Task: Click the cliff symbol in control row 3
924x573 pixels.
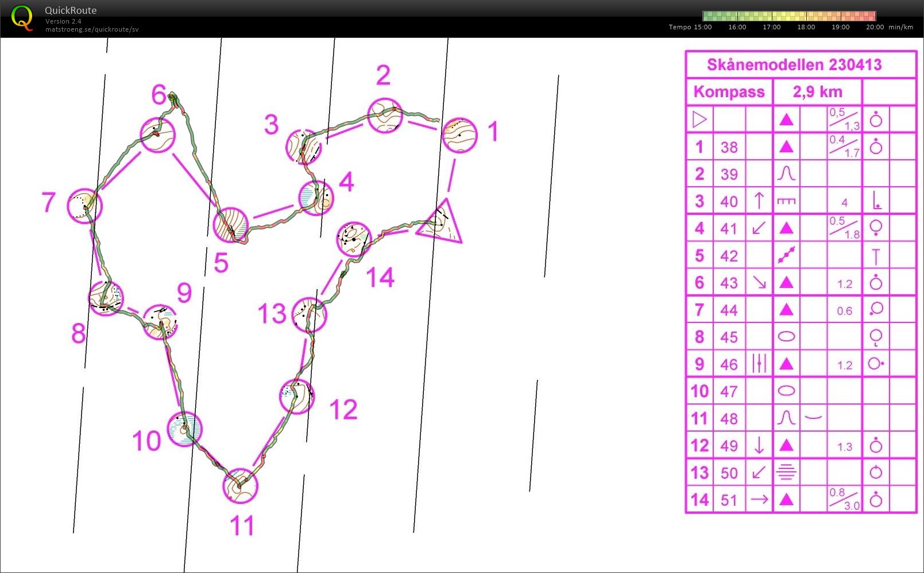Action: [x=786, y=201]
